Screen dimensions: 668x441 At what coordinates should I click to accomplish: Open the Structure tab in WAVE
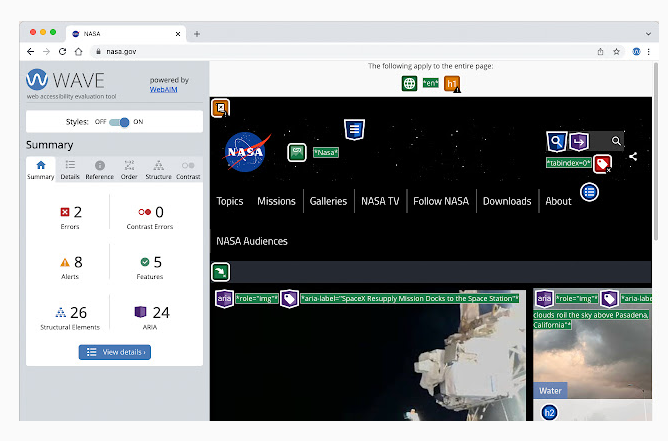pos(158,170)
